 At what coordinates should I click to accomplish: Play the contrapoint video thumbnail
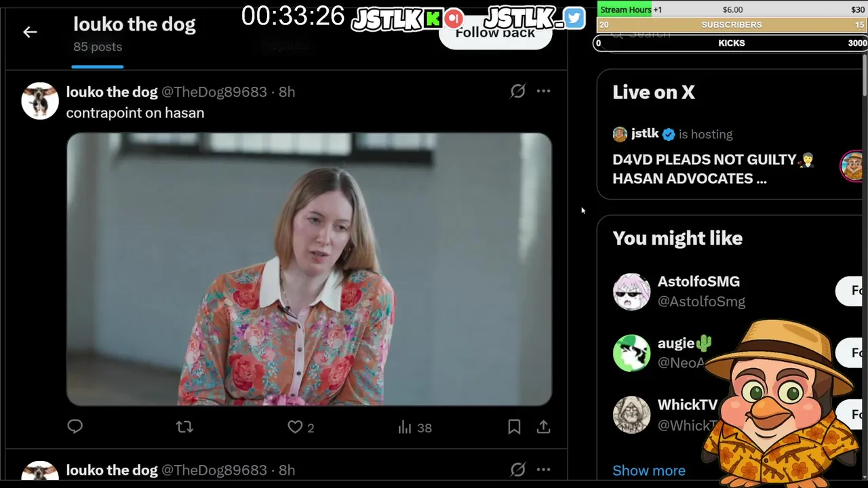[309, 269]
